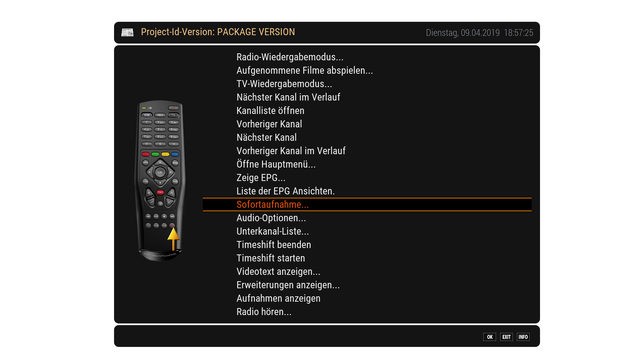Select Radio hören... at list bottom

264,312
